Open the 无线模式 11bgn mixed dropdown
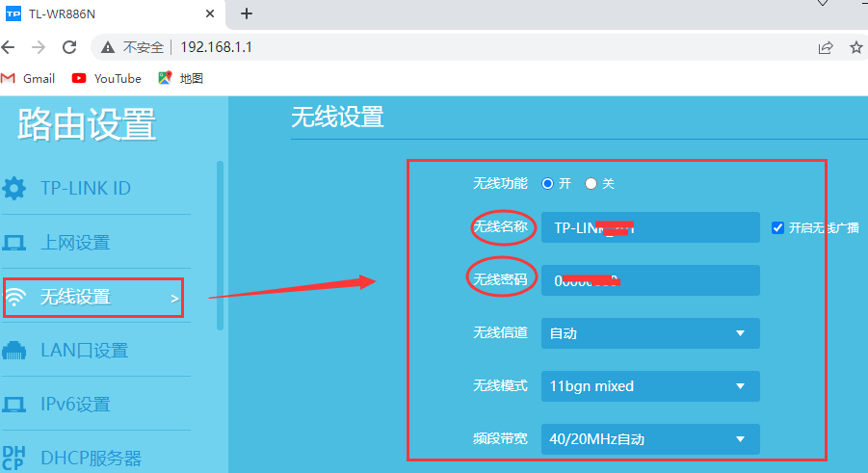The height and width of the screenshot is (473, 868). tap(650, 386)
